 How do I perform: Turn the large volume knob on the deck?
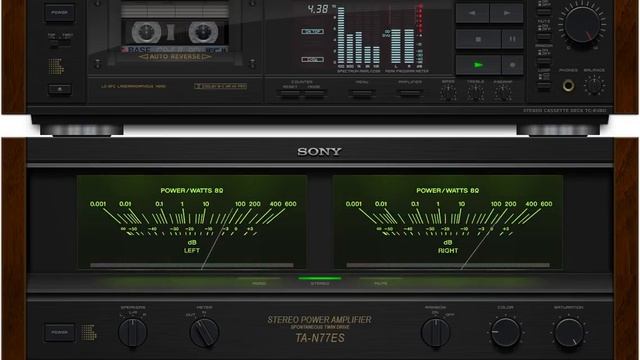(582, 24)
